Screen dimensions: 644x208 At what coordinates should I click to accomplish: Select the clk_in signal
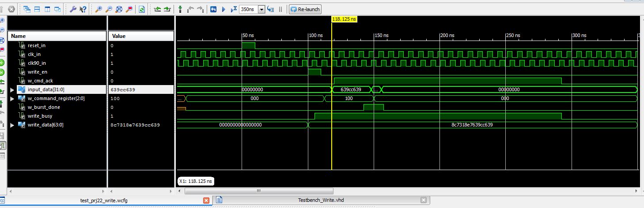tap(34, 54)
